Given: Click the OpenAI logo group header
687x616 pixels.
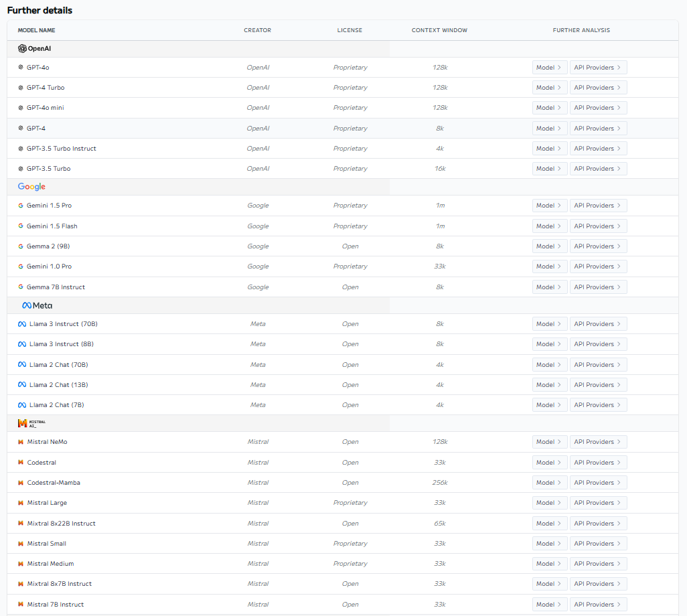Looking at the screenshot, I should (34, 49).
